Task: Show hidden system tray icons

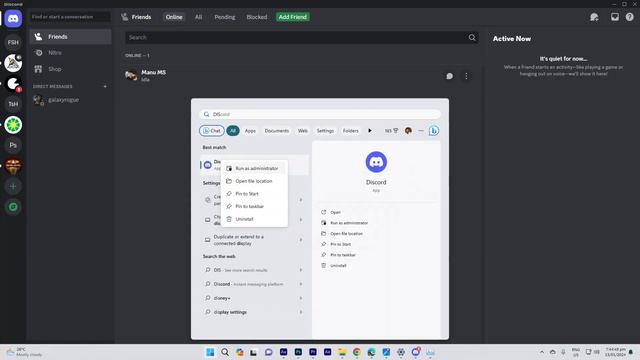Action: coord(542,352)
